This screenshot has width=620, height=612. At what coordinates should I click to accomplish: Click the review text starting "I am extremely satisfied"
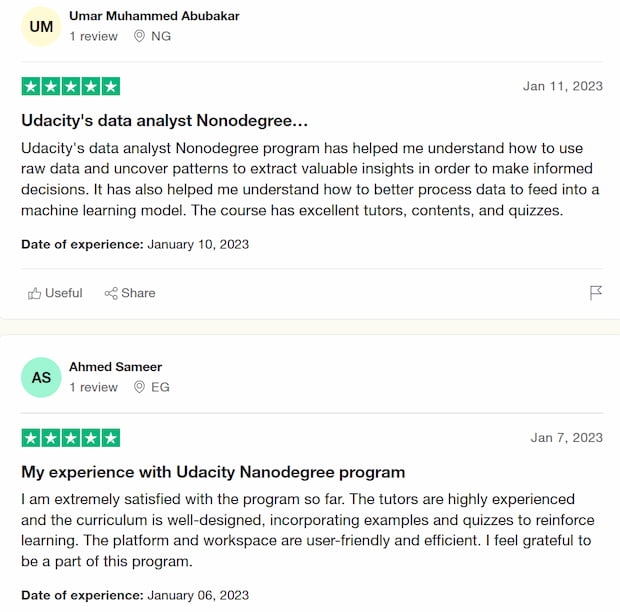[x=308, y=530]
